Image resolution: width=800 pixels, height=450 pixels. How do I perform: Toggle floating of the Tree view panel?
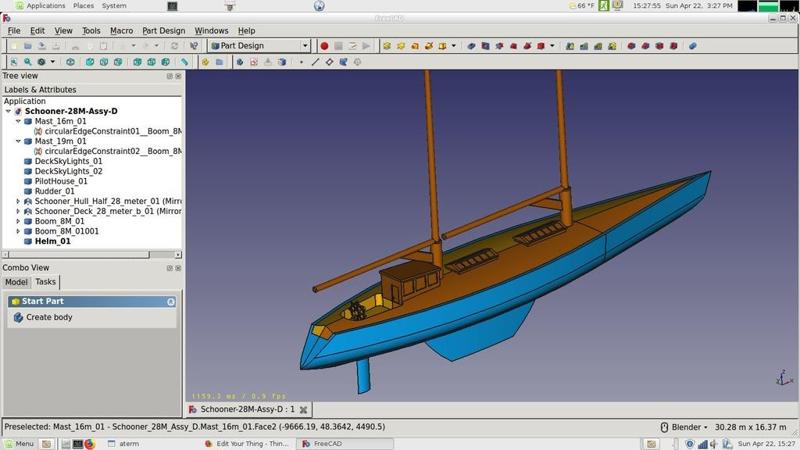click(x=170, y=76)
